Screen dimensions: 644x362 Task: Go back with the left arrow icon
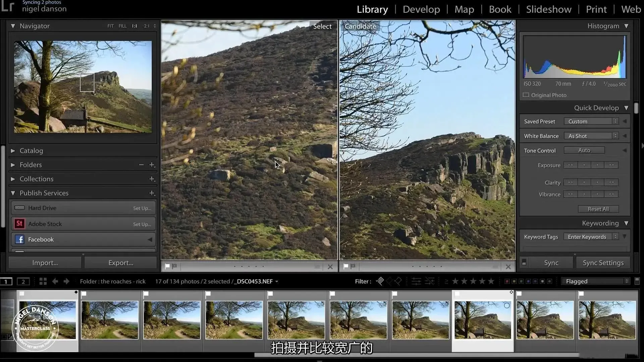[x=55, y=282]
